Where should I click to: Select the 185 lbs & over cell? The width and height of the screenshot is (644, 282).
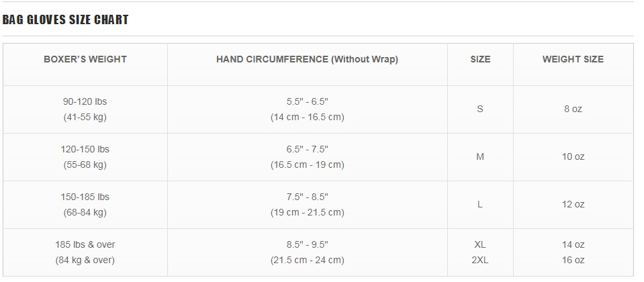[x=85, y=252]
